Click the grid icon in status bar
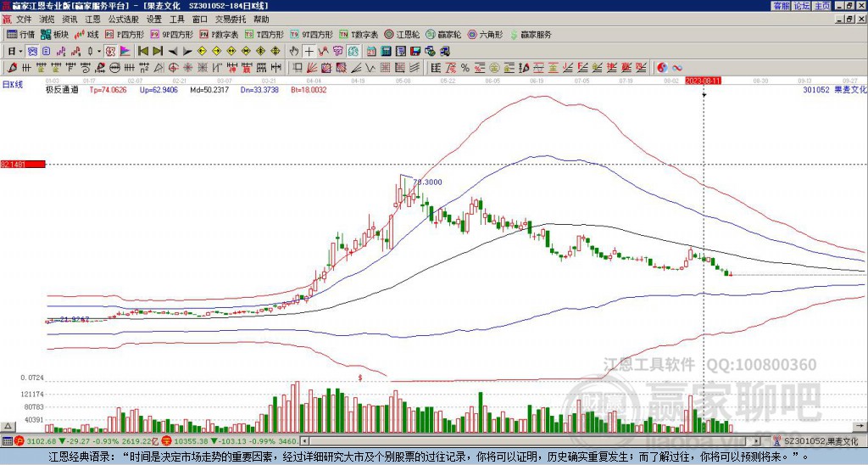The image size is (868, 465). point(7,441)
